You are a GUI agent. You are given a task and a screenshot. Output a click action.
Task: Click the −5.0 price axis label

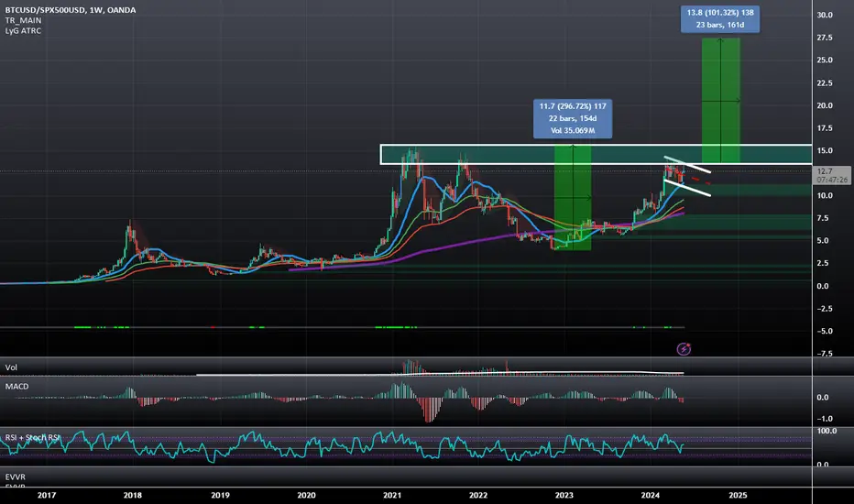[x=825, y=331]
